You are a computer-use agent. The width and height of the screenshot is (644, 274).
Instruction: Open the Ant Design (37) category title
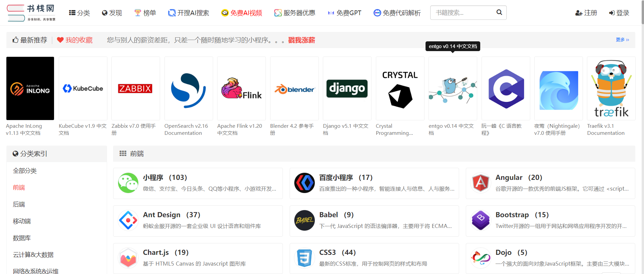click(171, 215)
